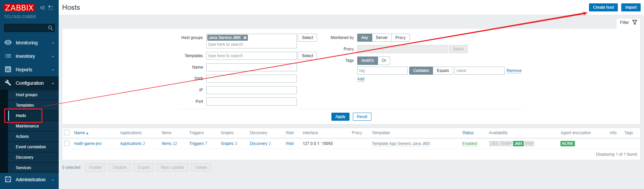Screen dimensions: 644x189
Task: Click Select for Templates
Action: click(x=307, y=56)
